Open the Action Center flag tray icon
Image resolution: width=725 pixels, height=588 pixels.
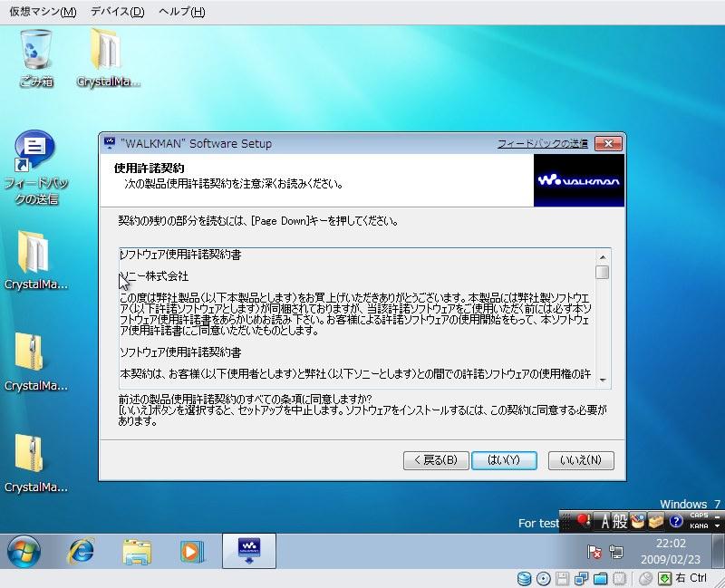coord(594,552)
